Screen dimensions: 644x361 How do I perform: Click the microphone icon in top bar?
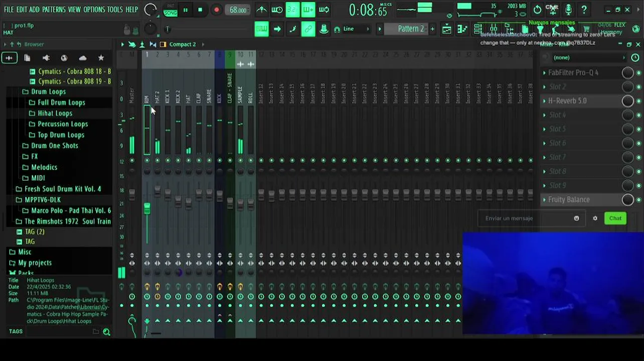[568, 10]
